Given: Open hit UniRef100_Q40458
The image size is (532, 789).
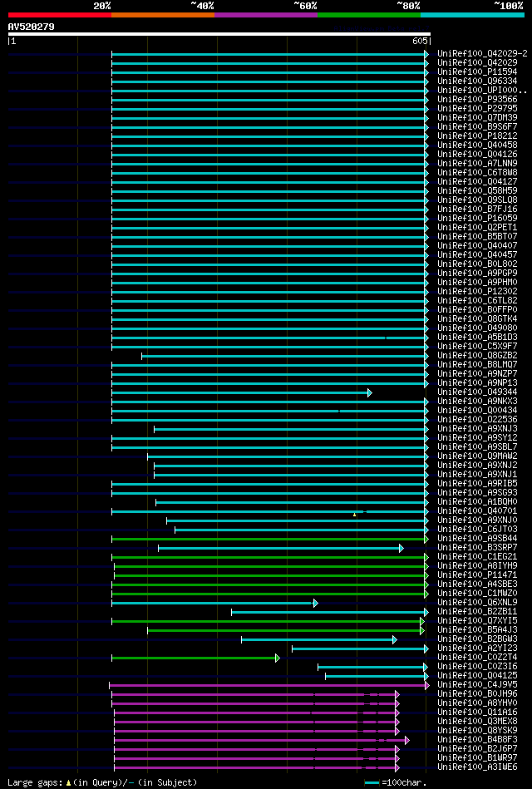Looking at the screenshot, I should coord(477,145).
